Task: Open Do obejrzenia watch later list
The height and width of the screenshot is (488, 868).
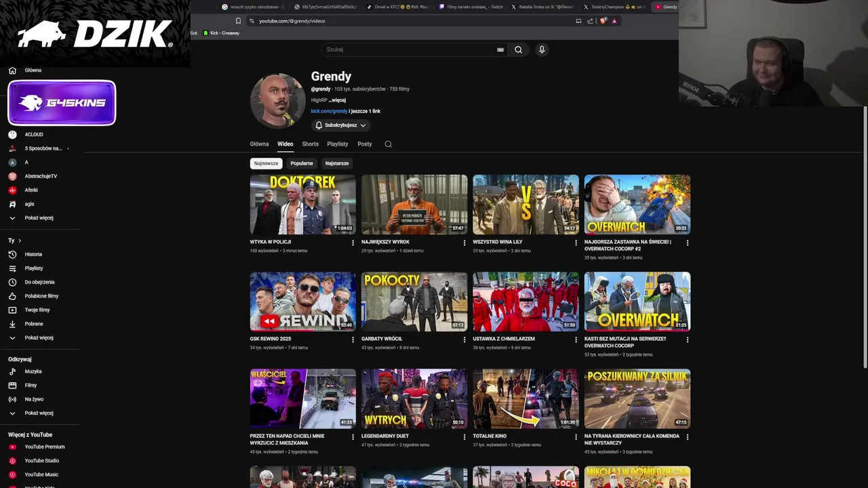Action: coord(41,282)
